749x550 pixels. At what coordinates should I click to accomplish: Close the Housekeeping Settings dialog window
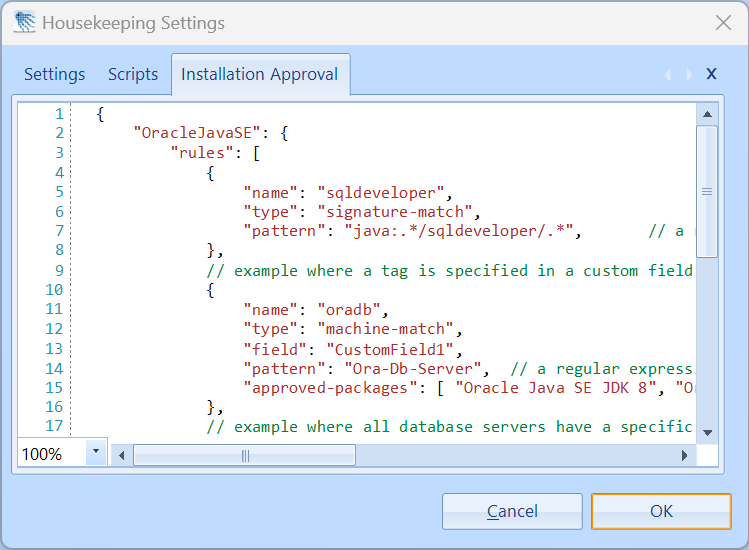pyautogui.click(x=723, y=22)
